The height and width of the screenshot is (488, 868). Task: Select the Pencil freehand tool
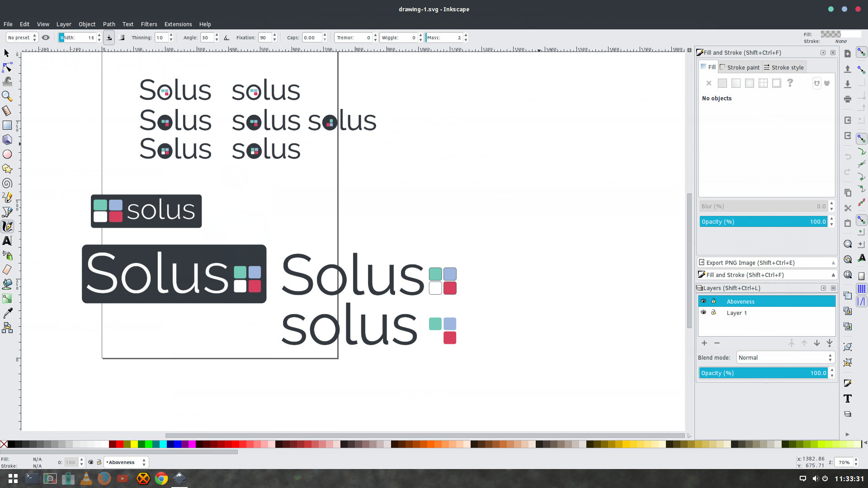pos(7,197)
